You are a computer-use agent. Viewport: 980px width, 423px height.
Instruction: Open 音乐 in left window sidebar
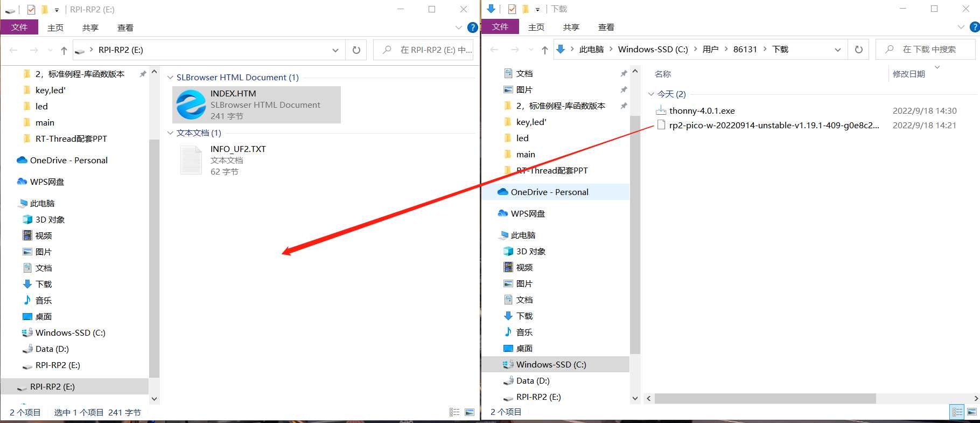[43, 300]
